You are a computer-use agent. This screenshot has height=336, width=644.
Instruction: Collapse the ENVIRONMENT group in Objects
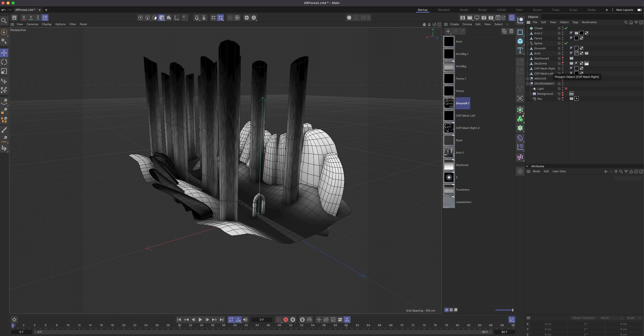pos(527,84)
